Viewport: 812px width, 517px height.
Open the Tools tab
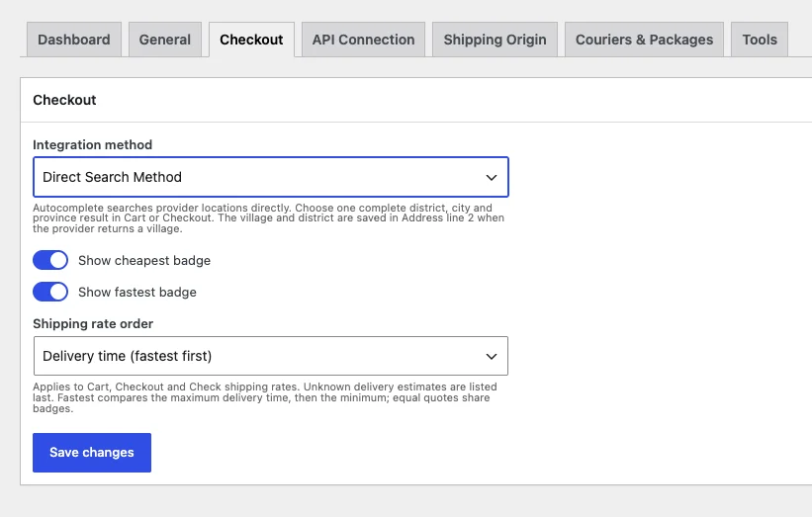pos(760,40)
